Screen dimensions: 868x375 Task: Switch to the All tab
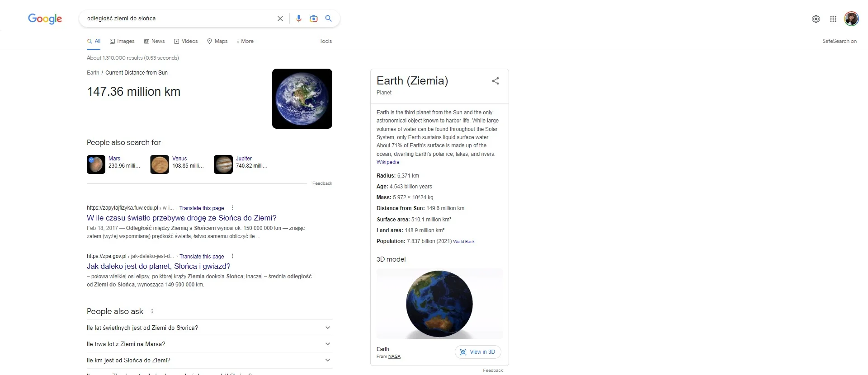tap(94, 41)
